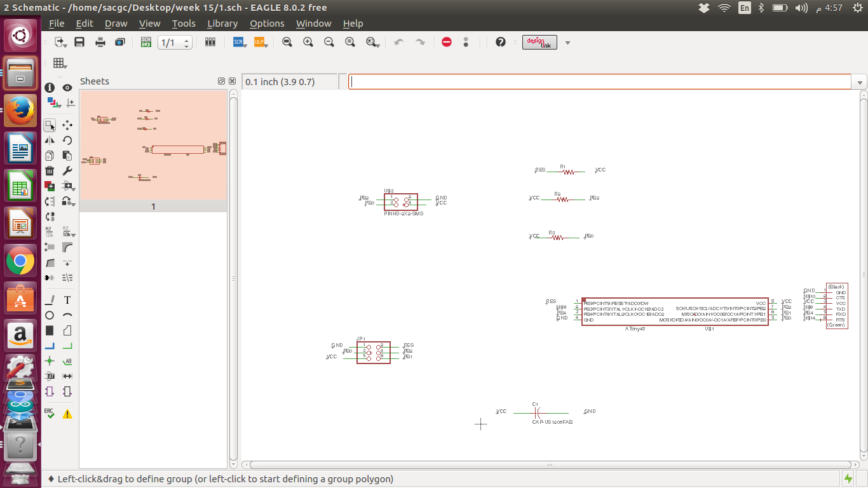Select the Mirror tool
868x488 pixels.
[50, 140]
